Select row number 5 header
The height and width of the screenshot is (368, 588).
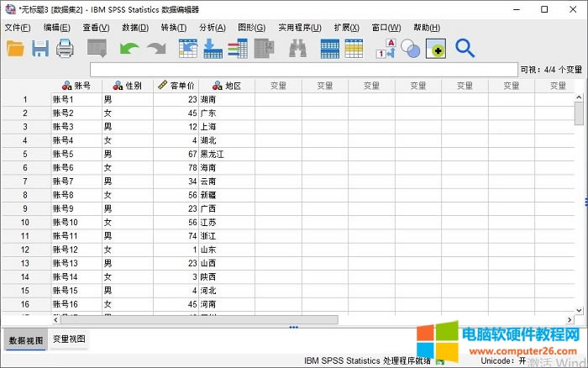25,154
